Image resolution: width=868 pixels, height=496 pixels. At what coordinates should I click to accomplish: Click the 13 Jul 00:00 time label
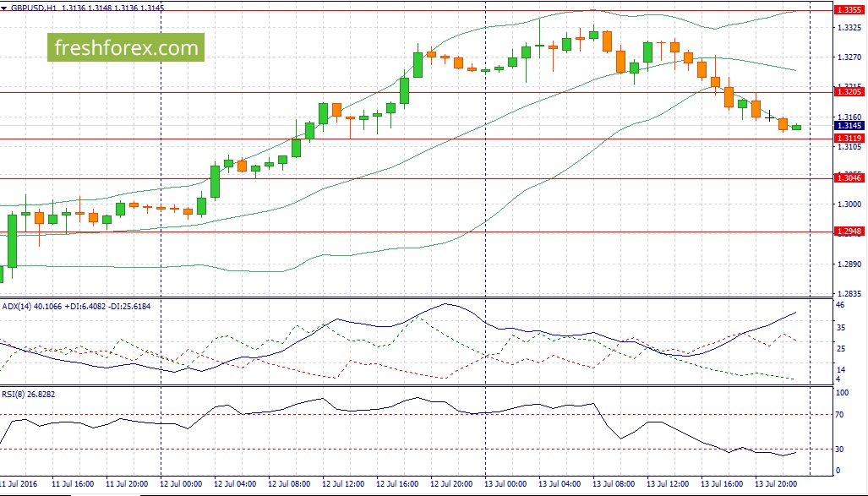[x=506, y=484]
